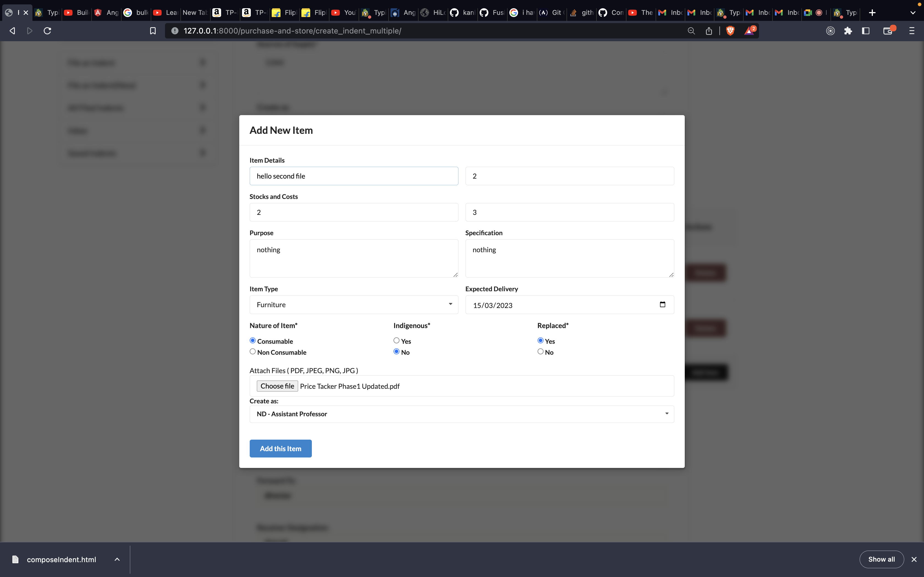Click the Purpose text area

pos(354,258)
